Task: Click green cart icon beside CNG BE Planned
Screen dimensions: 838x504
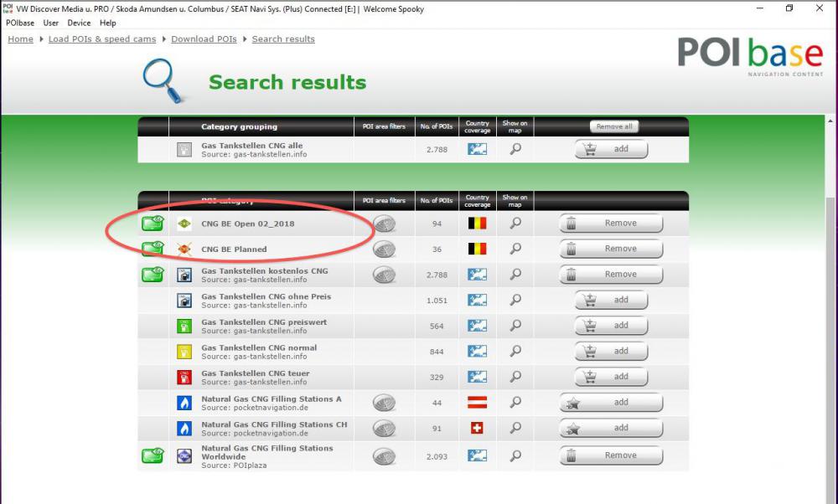Action: pos(153,249)
